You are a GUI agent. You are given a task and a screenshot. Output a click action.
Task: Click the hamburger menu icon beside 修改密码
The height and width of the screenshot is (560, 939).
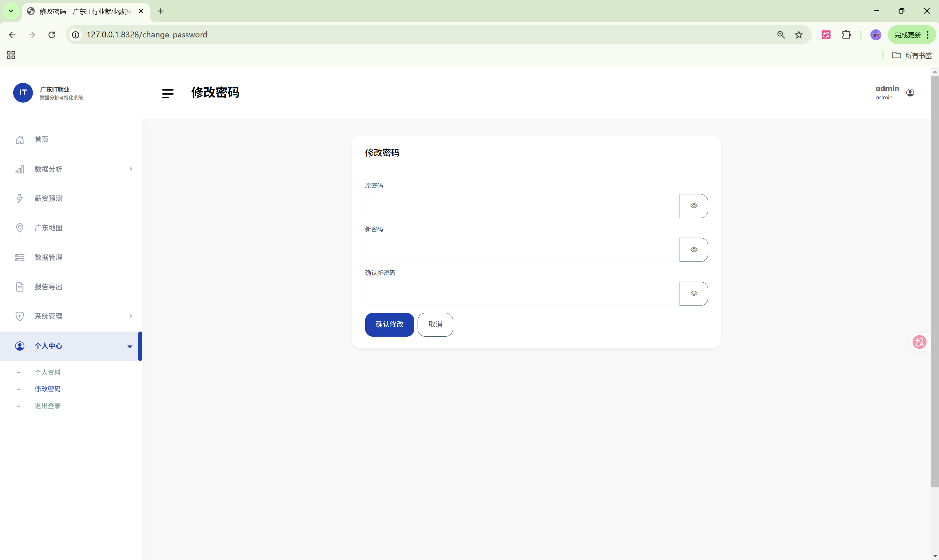168,93
